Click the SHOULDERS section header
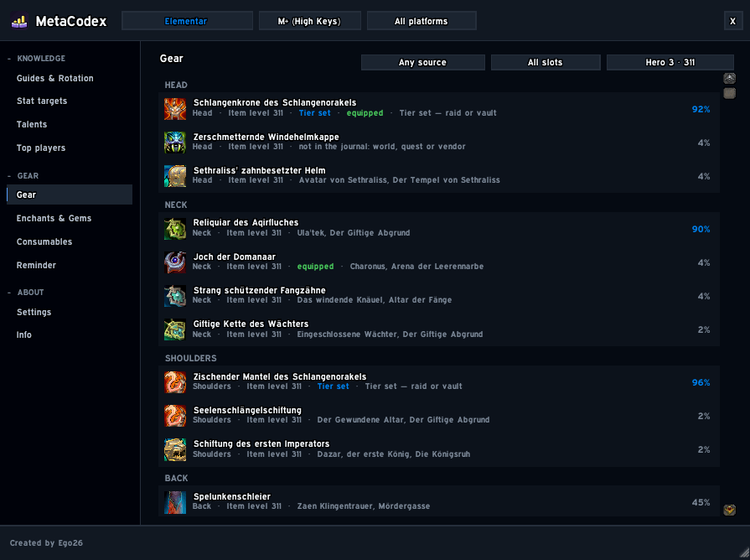This screenshot has height=560, width=750. tap(191, 359)
